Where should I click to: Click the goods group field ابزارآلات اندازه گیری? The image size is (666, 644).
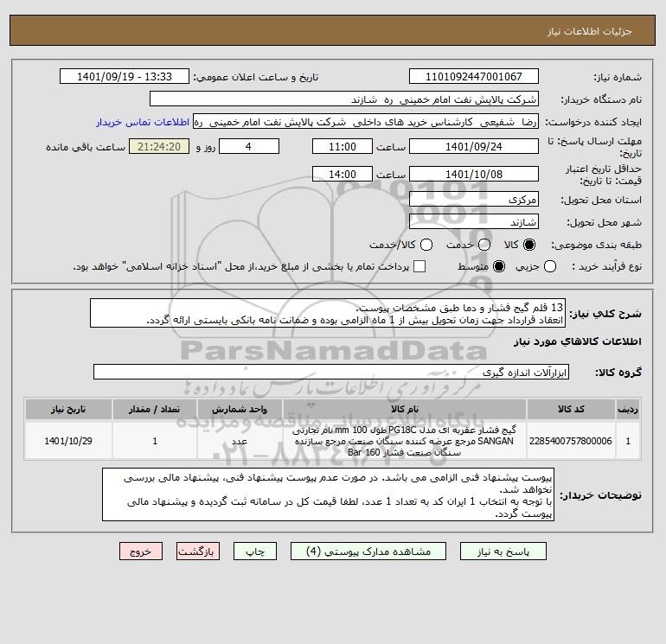pos(331,372)
